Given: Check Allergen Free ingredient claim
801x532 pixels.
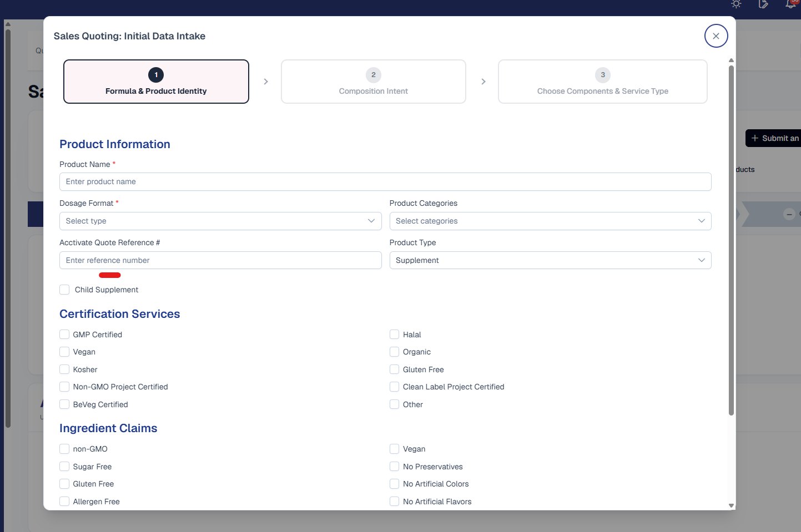Looking at the screenshot, I should [64, 501].
